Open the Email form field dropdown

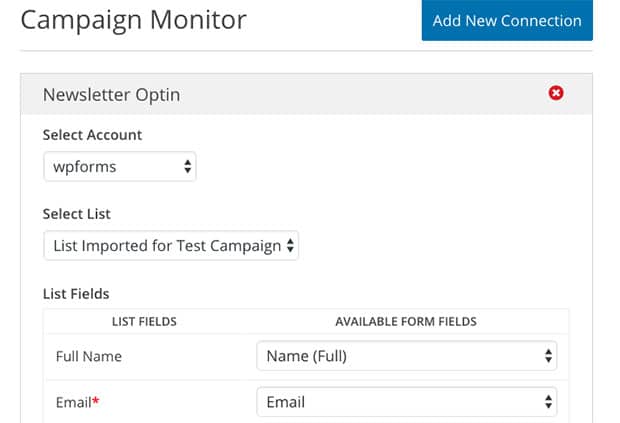click(x=406, y=402)
